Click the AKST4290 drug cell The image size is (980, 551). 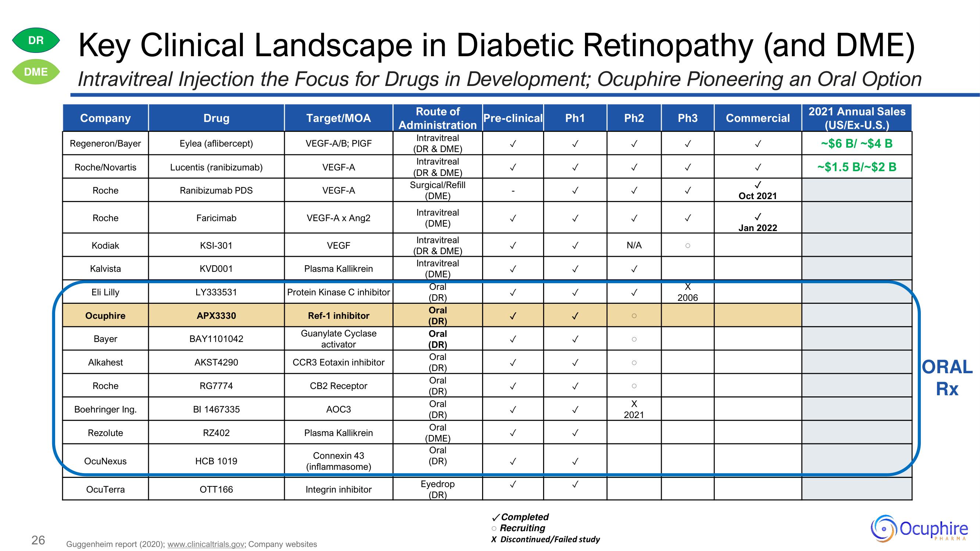pos(216,363)
